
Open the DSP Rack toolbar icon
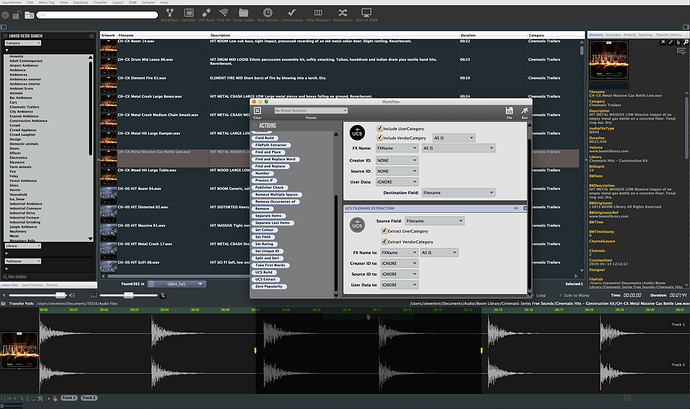(206, 13)
